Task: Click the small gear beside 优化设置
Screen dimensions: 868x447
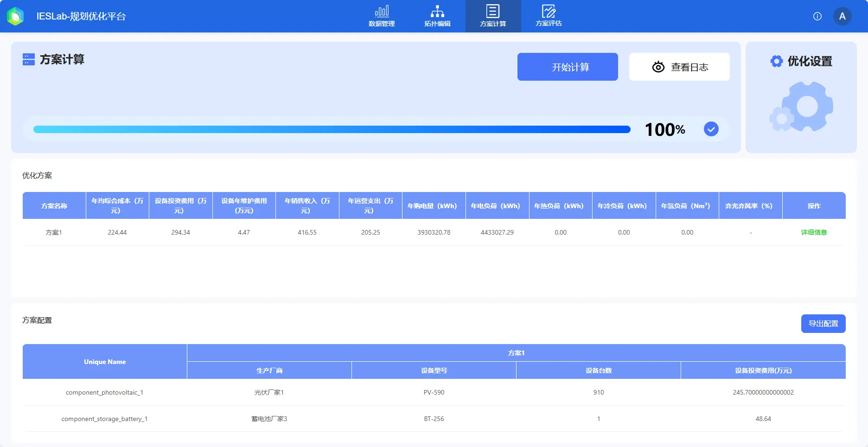Action: [777, 61]
